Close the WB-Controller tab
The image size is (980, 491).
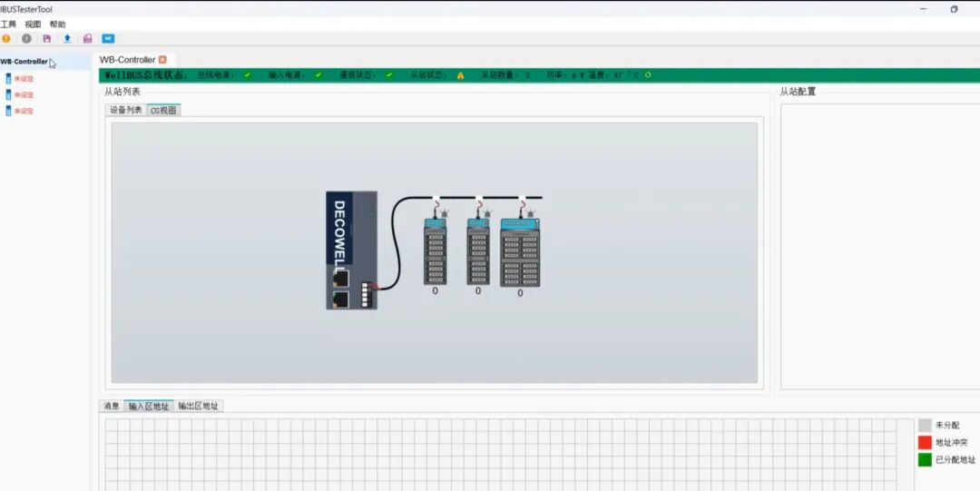162,60
